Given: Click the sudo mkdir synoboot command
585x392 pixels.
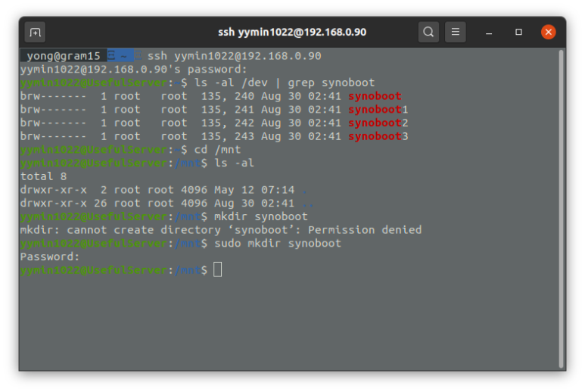Looking at the screenshot, I should 278,244.
